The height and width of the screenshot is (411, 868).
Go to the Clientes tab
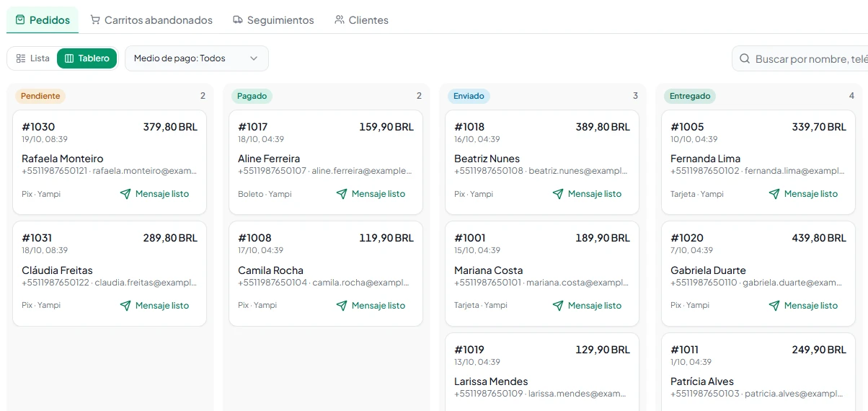click(x=361, y=20)
